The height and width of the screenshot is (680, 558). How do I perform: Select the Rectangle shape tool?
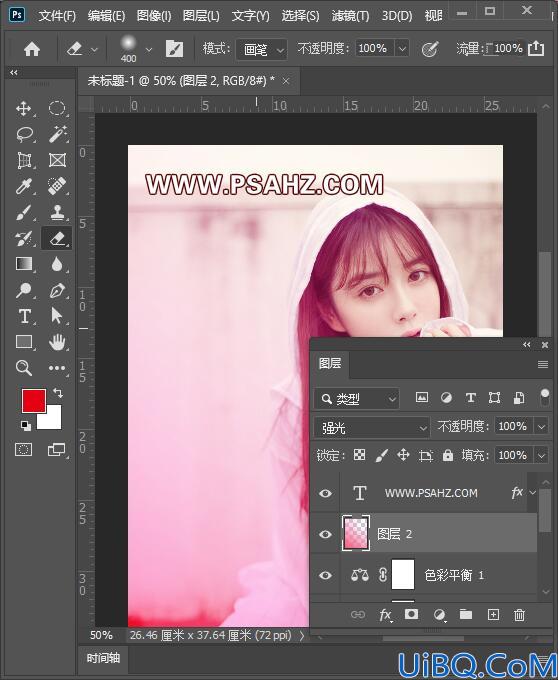[24, 342]
